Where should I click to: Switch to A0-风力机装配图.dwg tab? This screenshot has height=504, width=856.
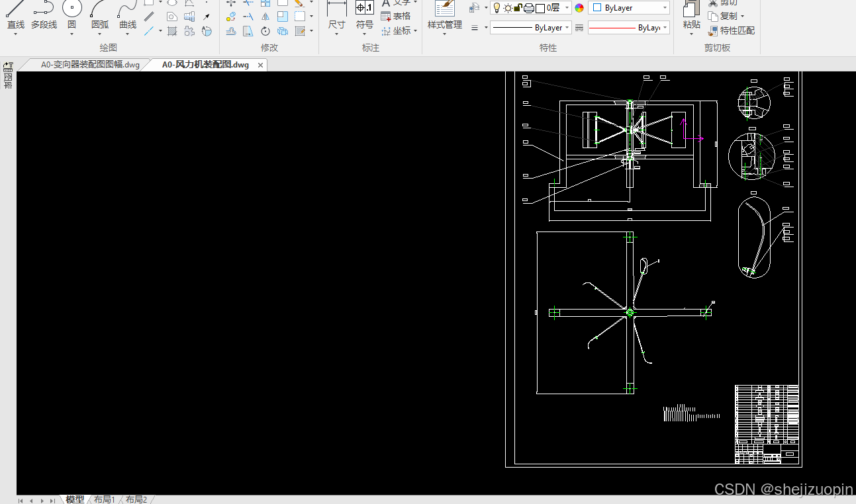205,65
